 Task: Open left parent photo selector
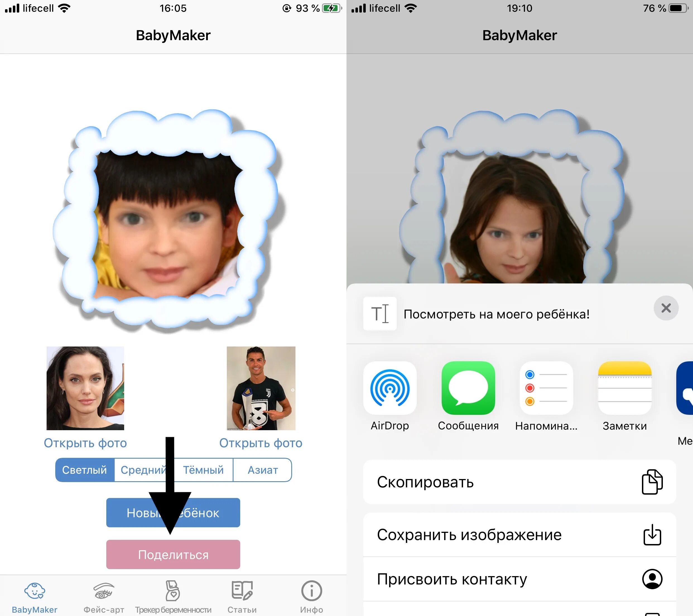(86, 442)
